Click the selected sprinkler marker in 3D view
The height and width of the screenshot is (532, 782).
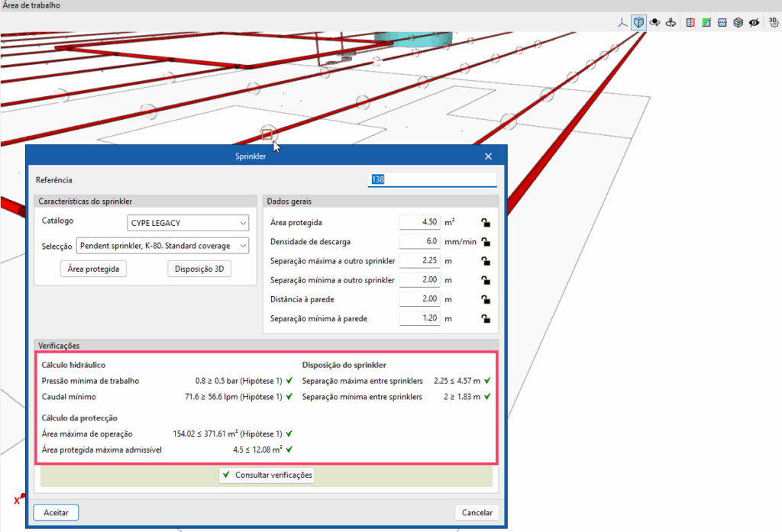[x=267, y=134]
